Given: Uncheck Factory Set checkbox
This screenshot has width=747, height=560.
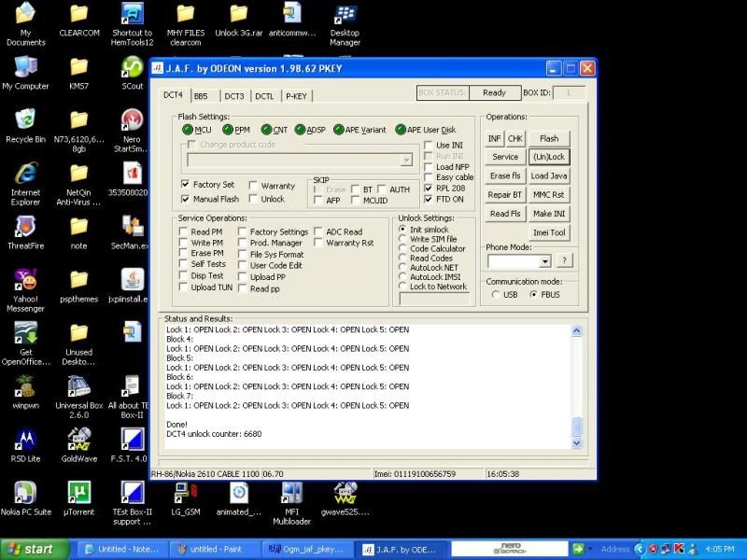Looking at the screenshot, I should tap(185, 184).
